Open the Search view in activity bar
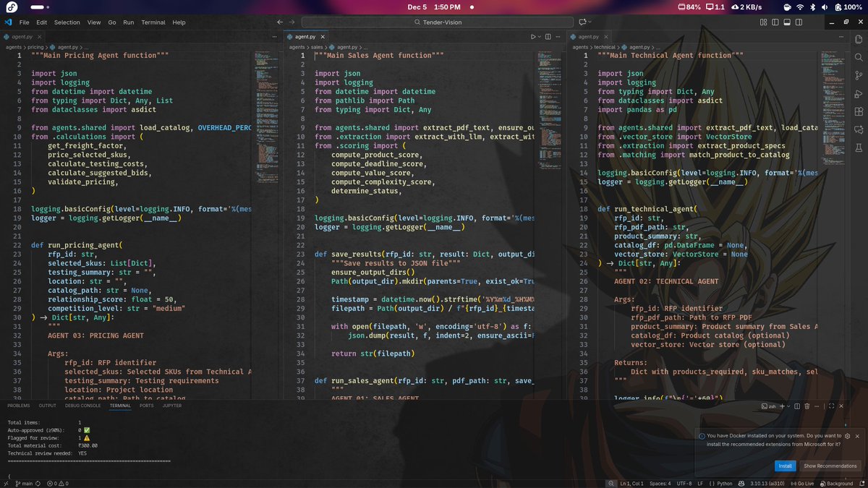The width and height of the screenshot is (868, 488). click(859, 56)
